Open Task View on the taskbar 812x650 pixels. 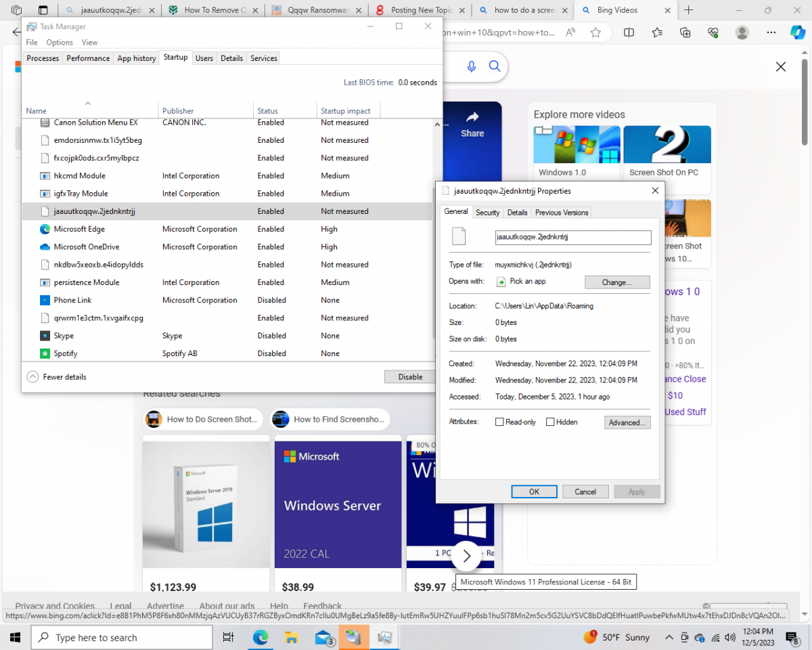point(228,637)
